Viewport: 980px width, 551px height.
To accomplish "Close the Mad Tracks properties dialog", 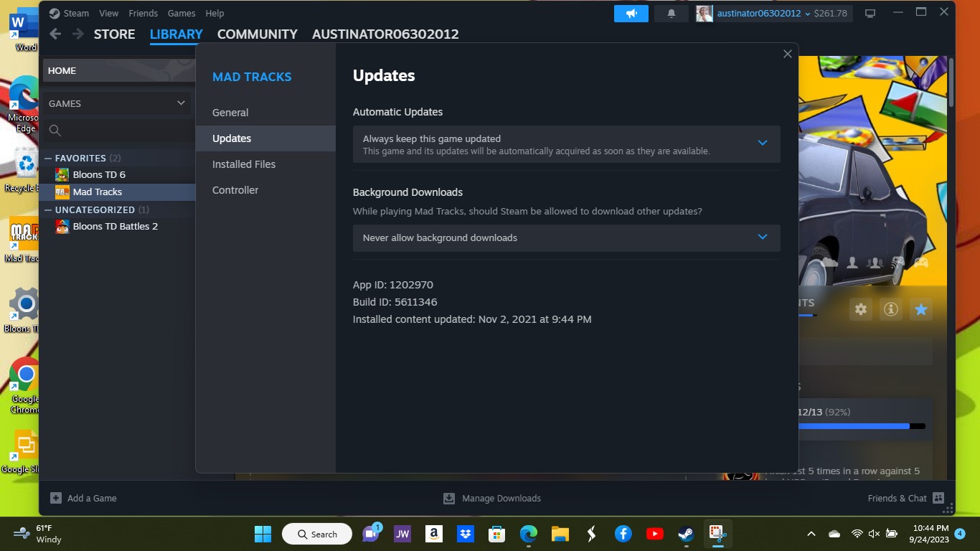I will pos(787,54).
